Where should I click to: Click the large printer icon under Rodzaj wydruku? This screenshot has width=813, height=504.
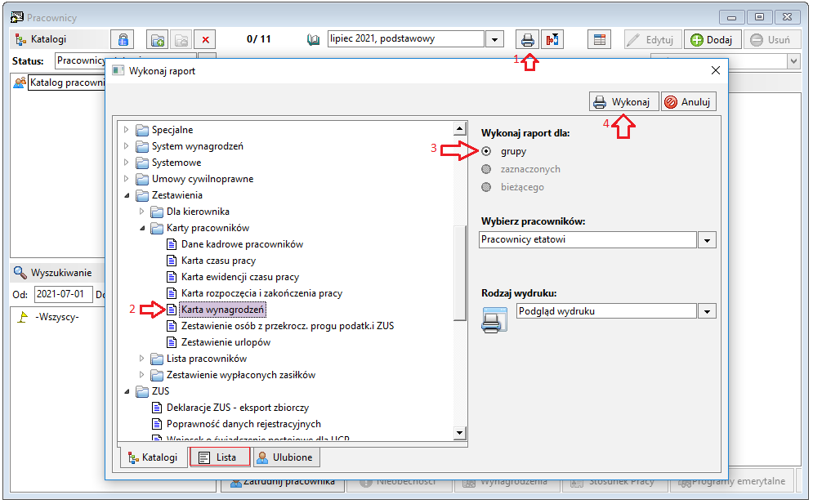[494, 319]
